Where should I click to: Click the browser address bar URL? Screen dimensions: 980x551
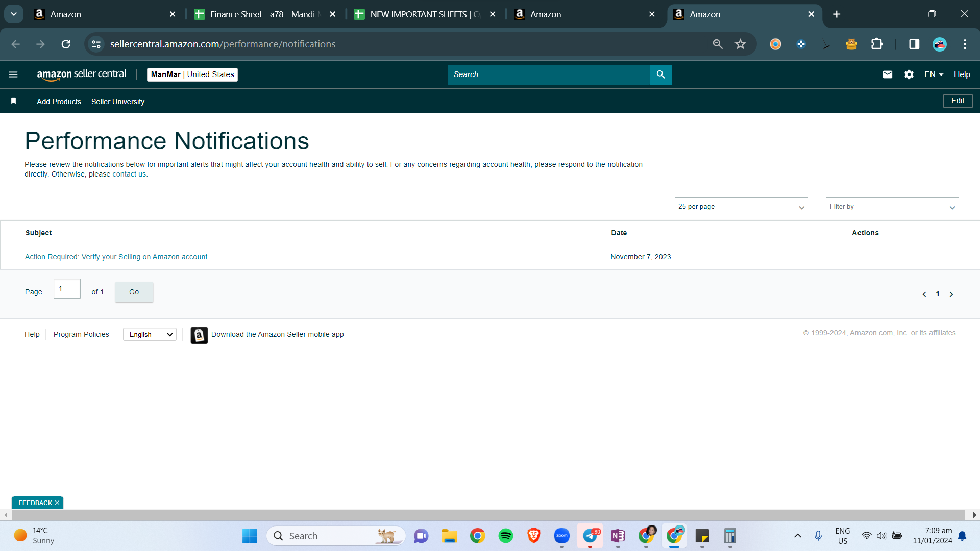click(x=223, y=44)
